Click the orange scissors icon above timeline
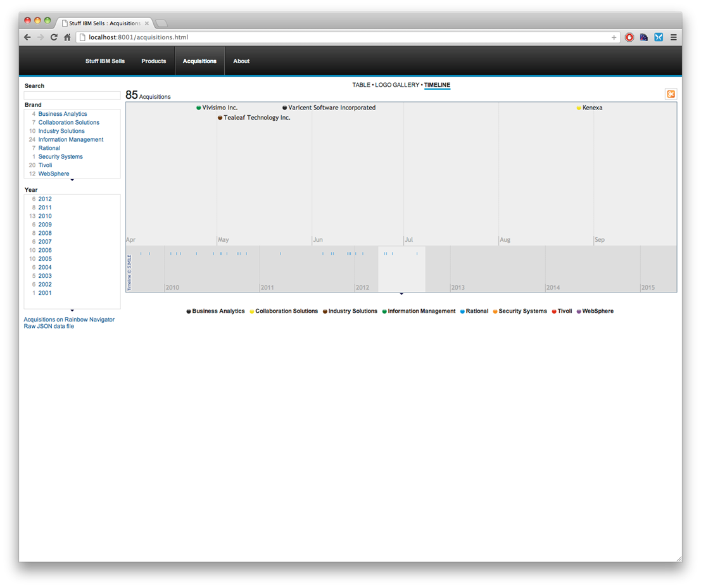The height and width of the screenshot is (588, 701). click(x=671, y=94)
